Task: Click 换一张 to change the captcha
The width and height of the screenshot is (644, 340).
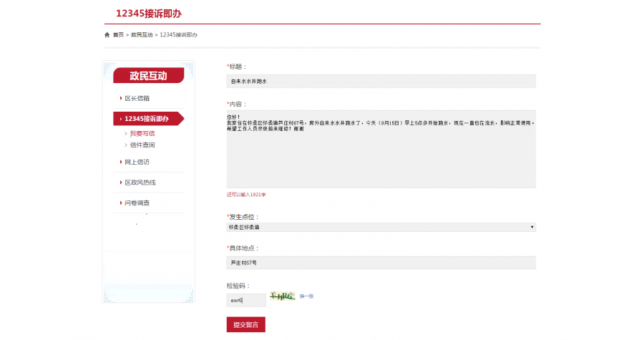Action: [306, 296]
